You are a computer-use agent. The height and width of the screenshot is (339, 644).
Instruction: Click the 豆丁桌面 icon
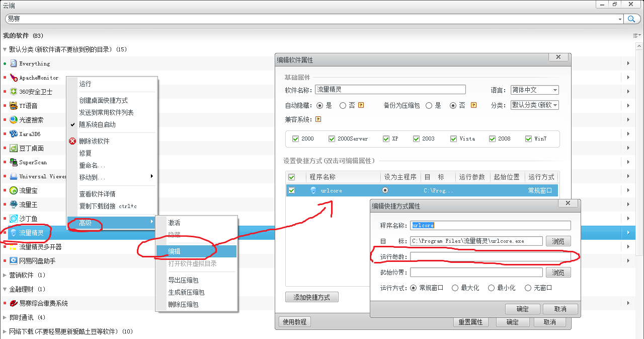tap(14, 148)
